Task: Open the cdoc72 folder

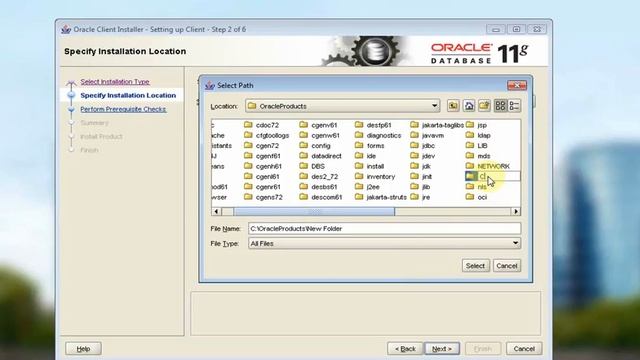Action: [x=262, y=125]
